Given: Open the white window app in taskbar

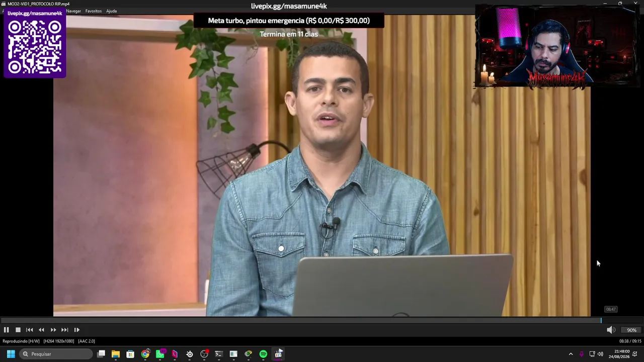Looking at the screenshot, I should pos(233,354).
